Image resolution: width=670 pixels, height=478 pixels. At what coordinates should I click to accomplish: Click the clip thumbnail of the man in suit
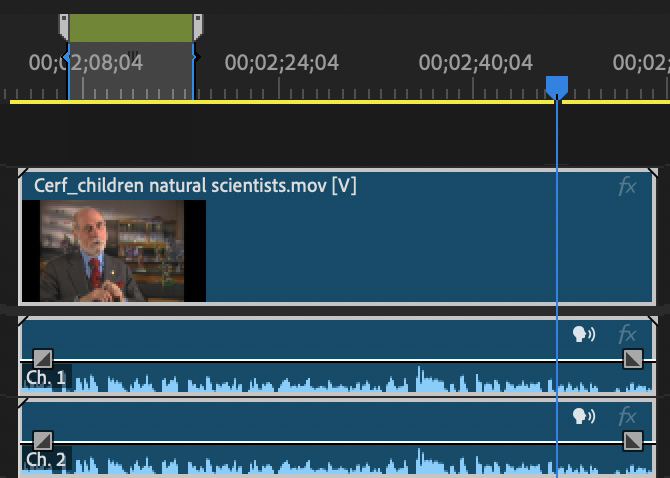(113, 250)
